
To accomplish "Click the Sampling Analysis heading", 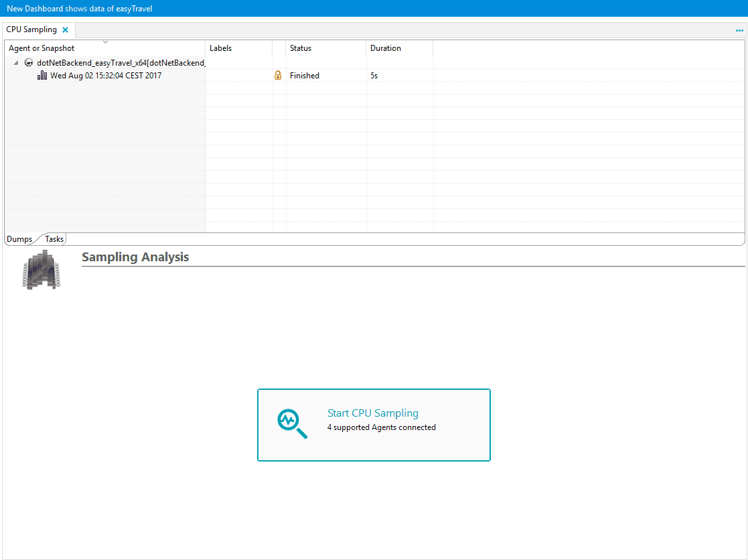I will click(135, 257).
